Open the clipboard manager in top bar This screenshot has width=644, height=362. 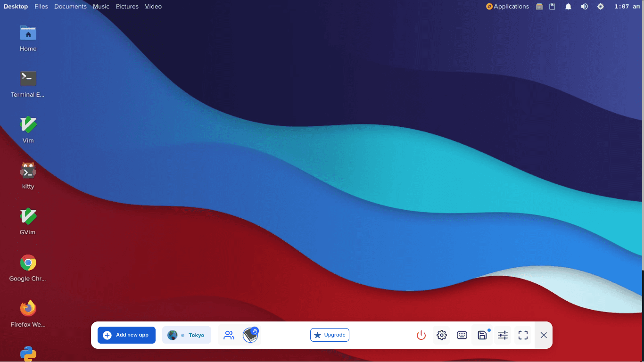click(x=553, y=7)
